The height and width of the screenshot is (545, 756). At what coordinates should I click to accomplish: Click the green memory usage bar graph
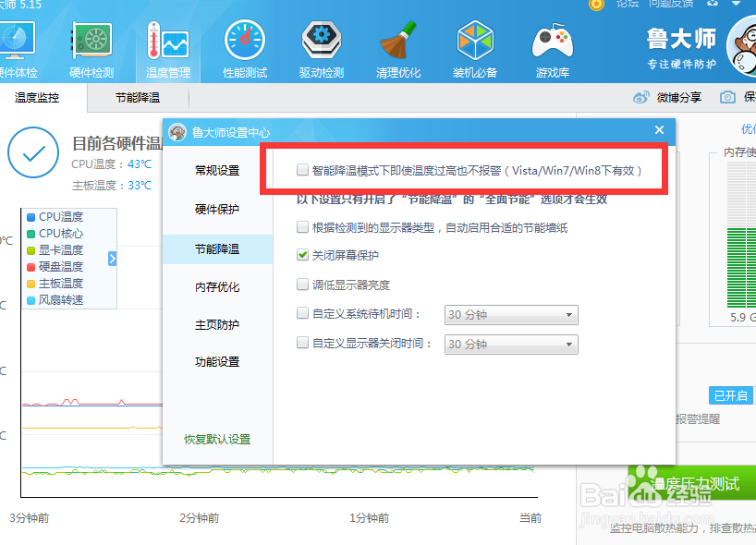[x=741, y=268]
